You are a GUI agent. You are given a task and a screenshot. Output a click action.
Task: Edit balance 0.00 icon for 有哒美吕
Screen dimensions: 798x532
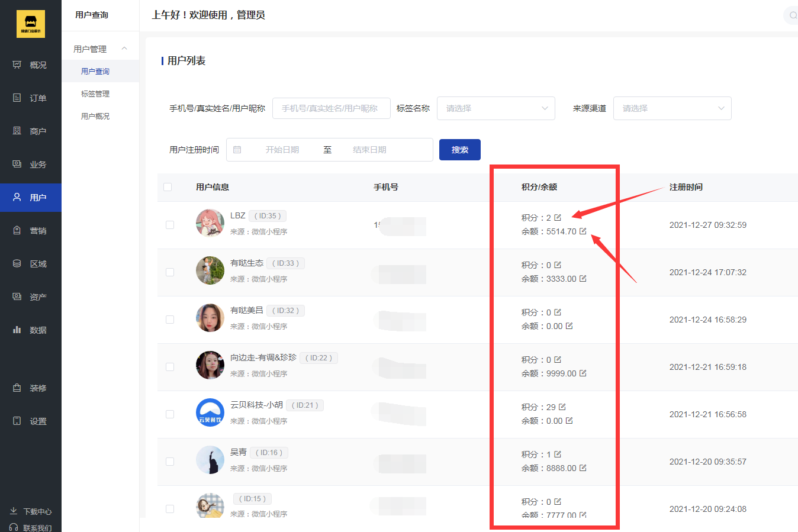[569, 325]
